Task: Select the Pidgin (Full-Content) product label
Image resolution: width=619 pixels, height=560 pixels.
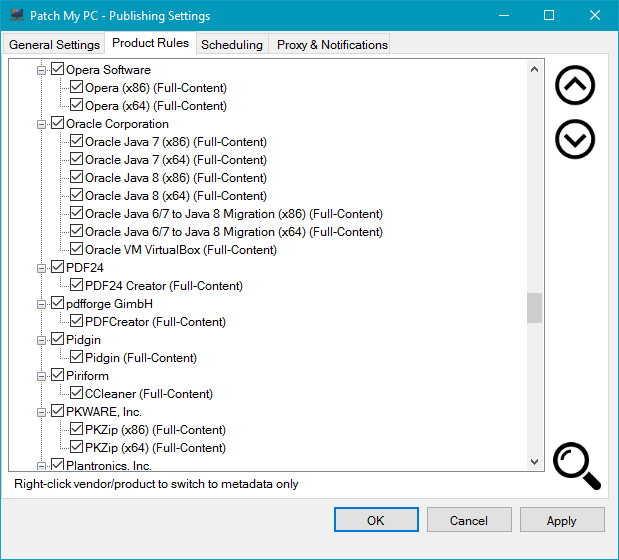Action: (141, 358)
